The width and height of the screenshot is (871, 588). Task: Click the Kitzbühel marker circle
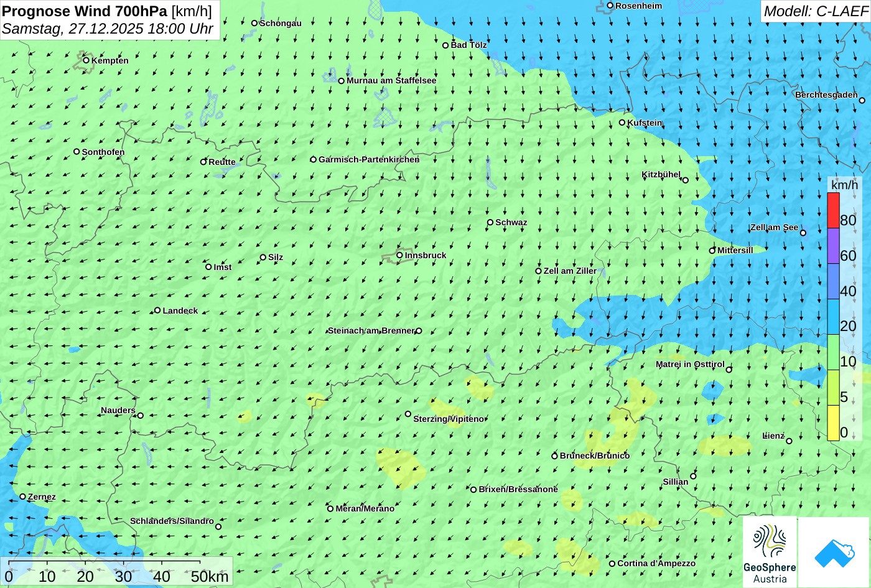[x=686, y=180]
